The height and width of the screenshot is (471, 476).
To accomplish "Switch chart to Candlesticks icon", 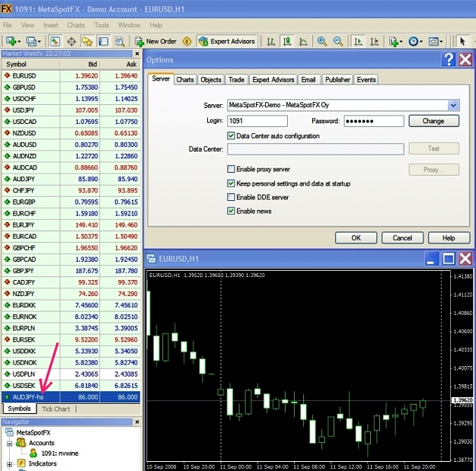I will point(287,41).
